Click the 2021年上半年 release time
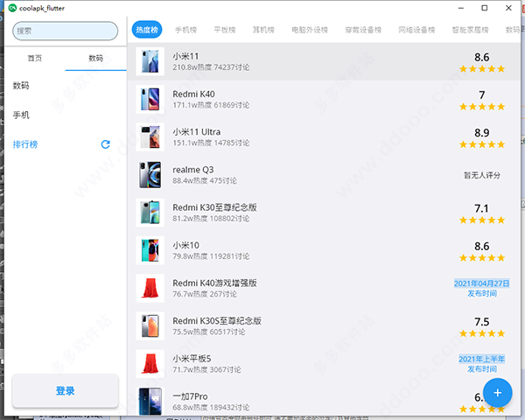The width and height of the screenshot is (525, 420). pyautogui.click(x=482, y=359)
